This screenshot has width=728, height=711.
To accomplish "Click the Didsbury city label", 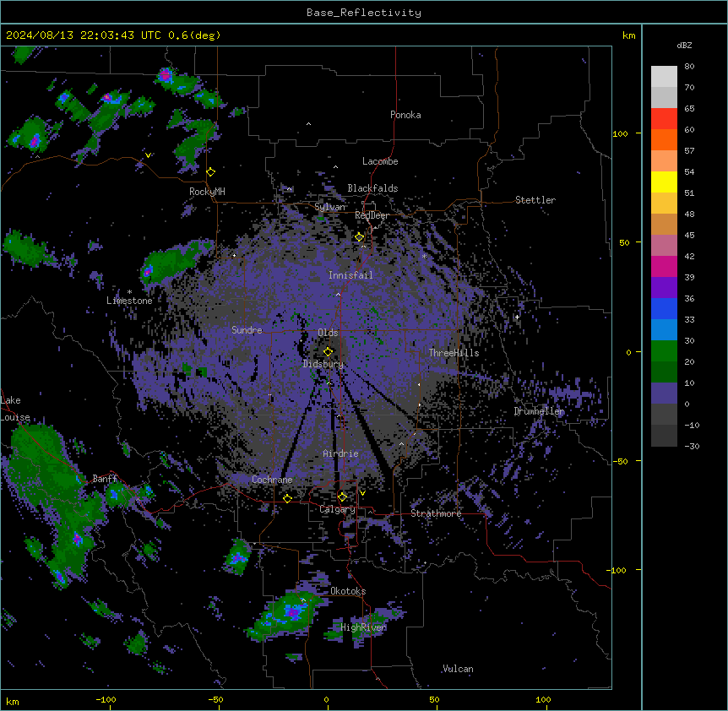I will 323,364.
